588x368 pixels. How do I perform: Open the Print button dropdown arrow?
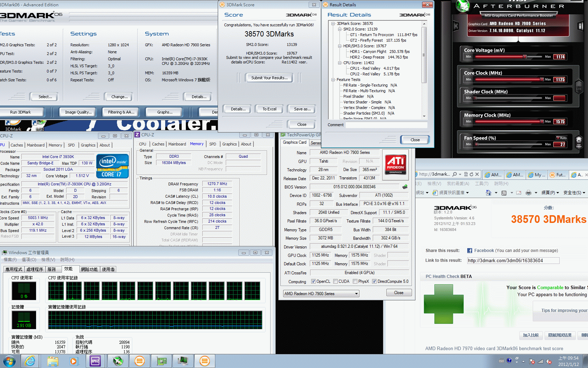536,193
